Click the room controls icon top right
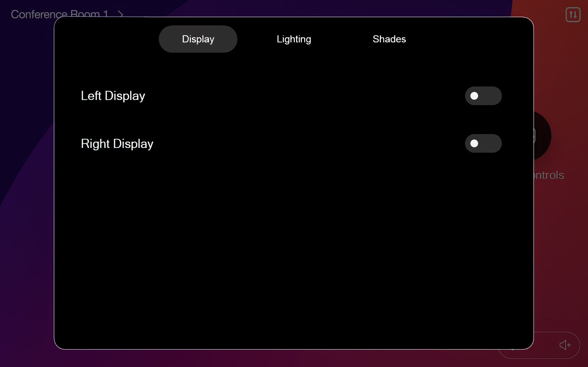This screenshot has width=588, height=367. (573, 15)
